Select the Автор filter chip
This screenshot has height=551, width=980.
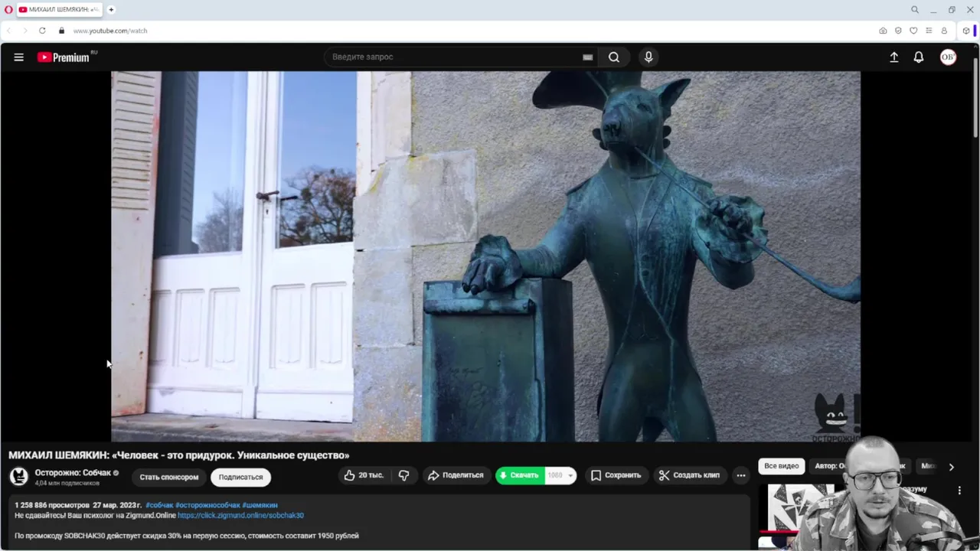pos(830,466)
